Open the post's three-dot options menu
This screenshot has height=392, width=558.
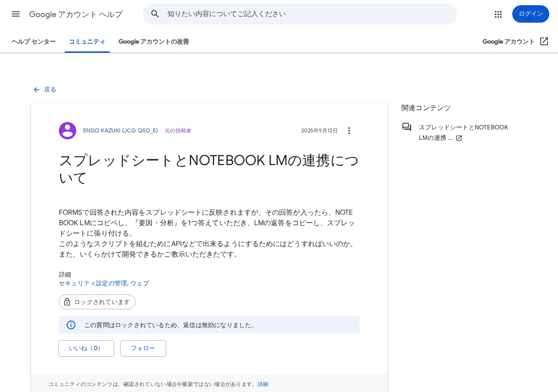pos(349,131)
